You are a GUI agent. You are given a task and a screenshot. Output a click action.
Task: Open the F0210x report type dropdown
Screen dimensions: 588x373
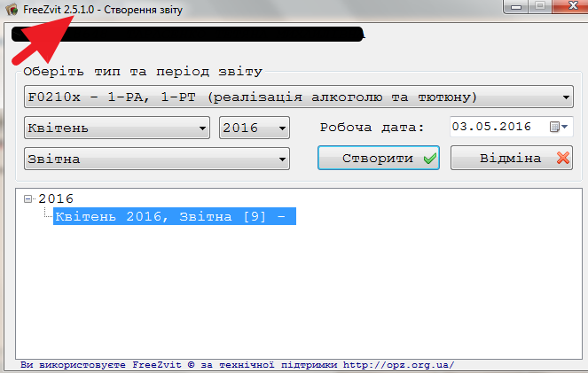point(566,97)
